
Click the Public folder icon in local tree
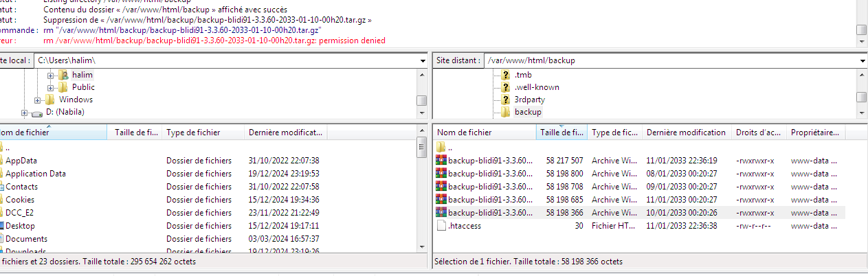click(x=63, y=87)
